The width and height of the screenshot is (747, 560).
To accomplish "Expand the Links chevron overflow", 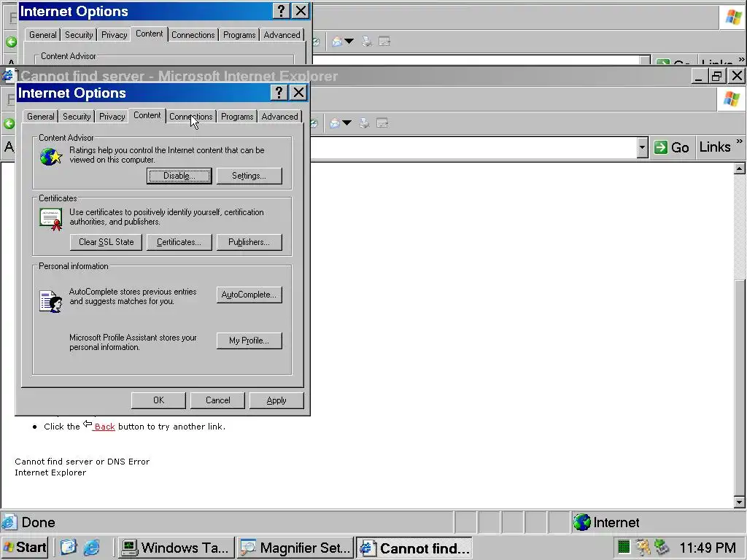I will pos(740,141).
